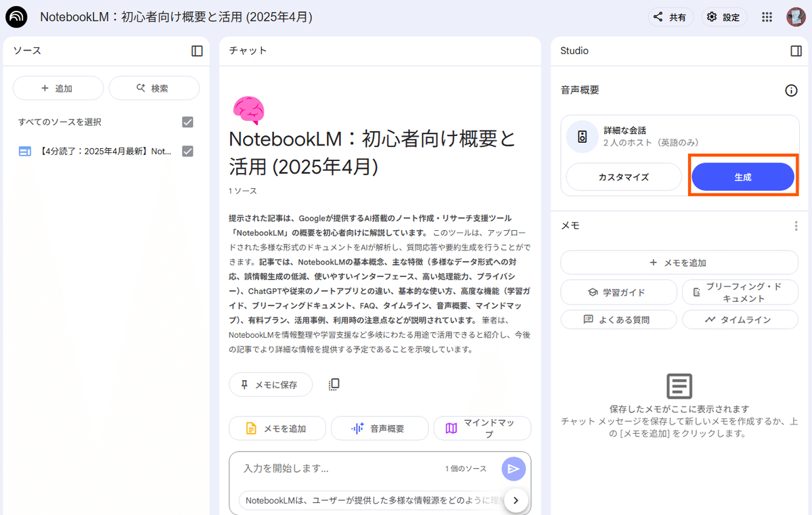Open the 共有 share menu

point(671,17)
